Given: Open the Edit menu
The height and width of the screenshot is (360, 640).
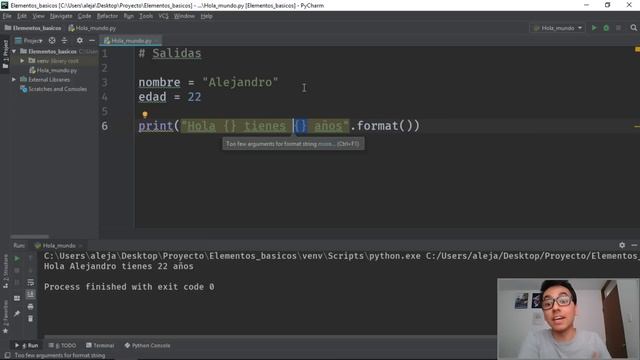Looking at the screenshot, I should (22, 16).
